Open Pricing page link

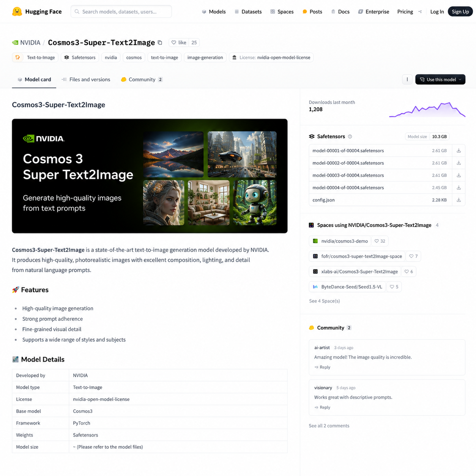pyautogui.click(x=405, y=12)
